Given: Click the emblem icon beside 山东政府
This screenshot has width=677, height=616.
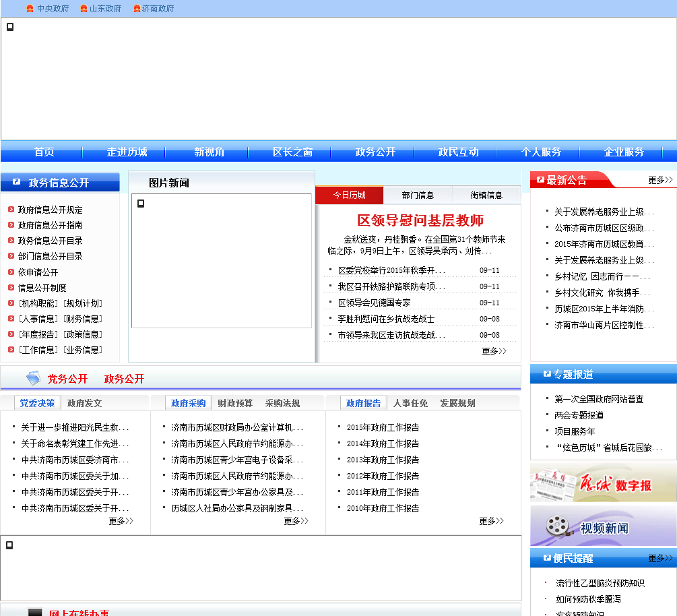Looking at the screenshot, I should (84, 9).
